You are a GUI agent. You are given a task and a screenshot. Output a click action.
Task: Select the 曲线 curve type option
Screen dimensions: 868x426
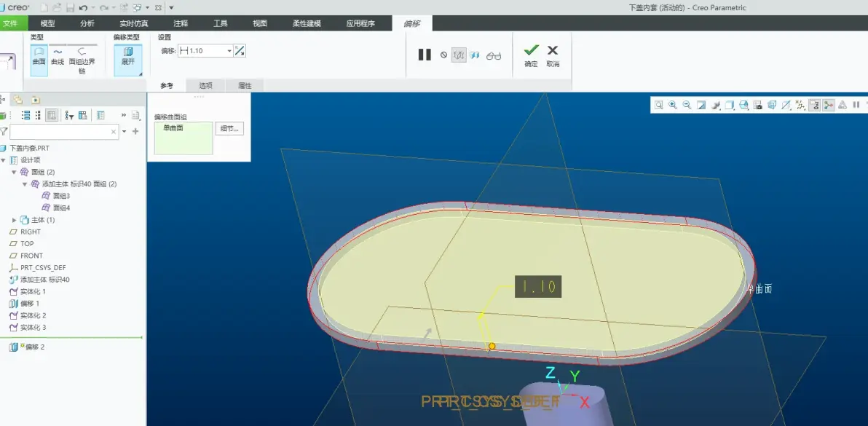pyautogui.click(x=58, y=57)
